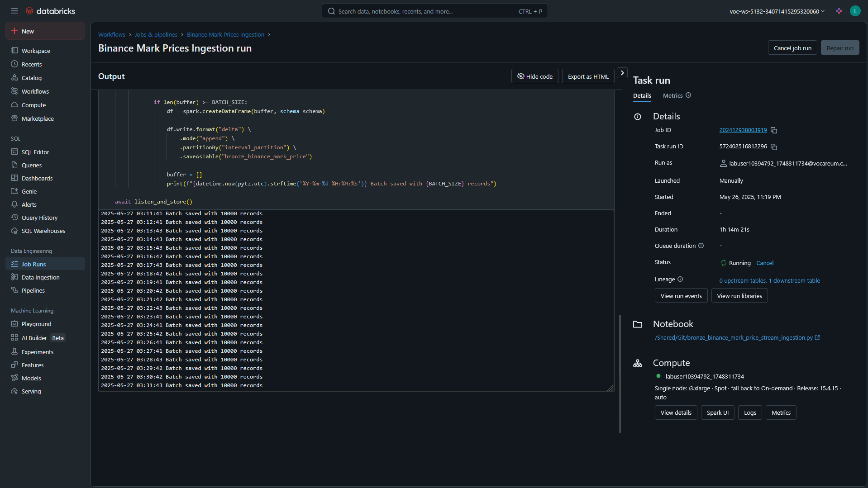Image resolution: width=868 pixels, height=488 pixels.
Task: Open AI Builder Beta in the sidebar
Action: [x=45, y=338]
